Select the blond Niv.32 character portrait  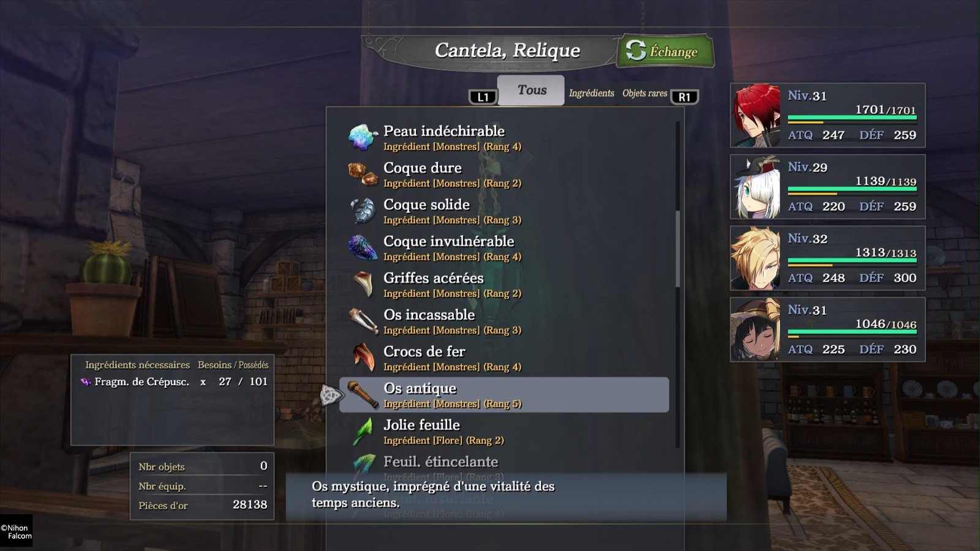[756, 258]
